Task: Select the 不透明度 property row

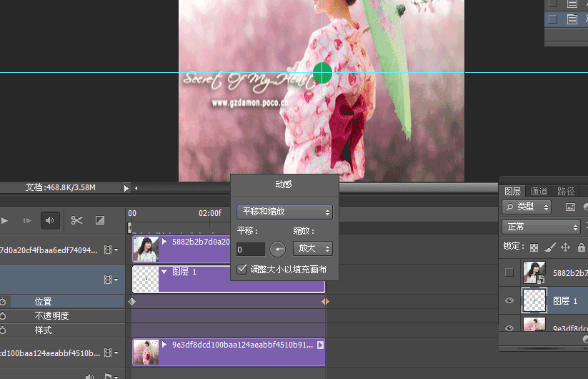Action: click(62, 316)
